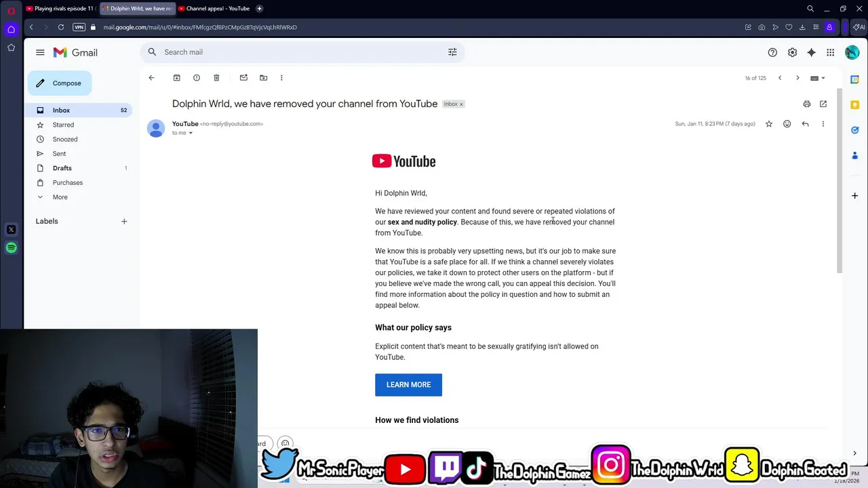Open X Twitter in Opera sidebar
868x488 pixels.
(11, 230)
